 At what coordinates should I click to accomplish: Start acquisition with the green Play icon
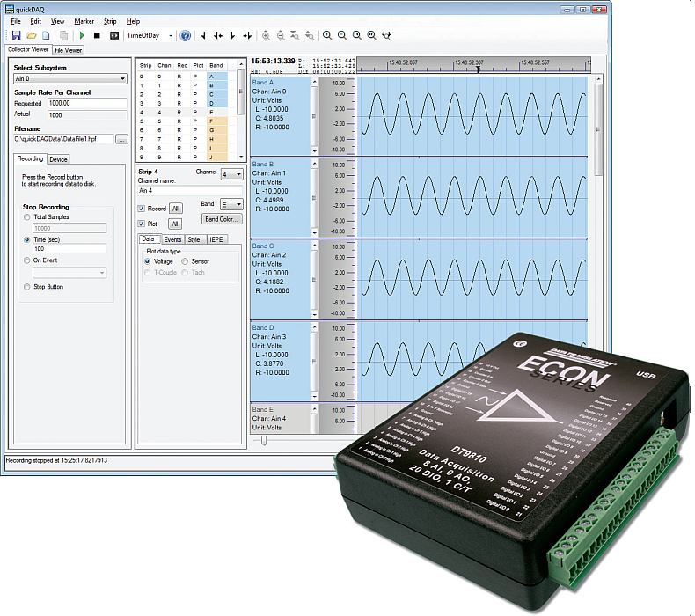[x=82, y=36]
